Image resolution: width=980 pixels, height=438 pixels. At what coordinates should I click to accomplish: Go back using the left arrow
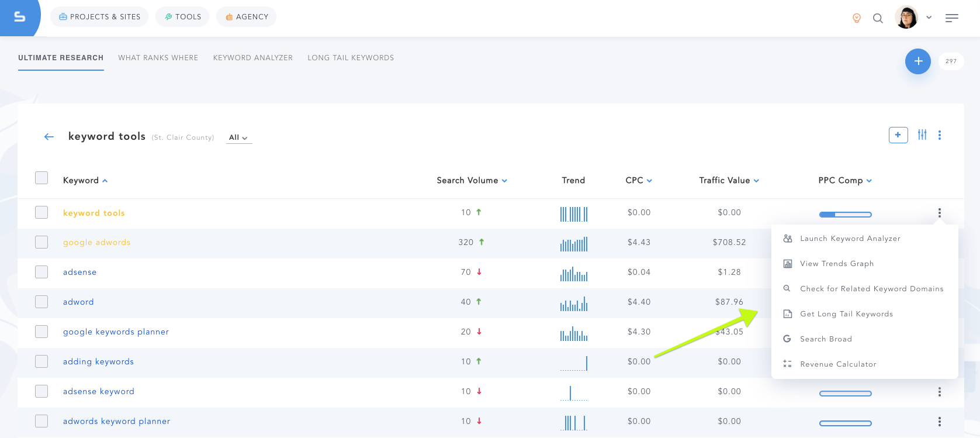click(49, 137)
